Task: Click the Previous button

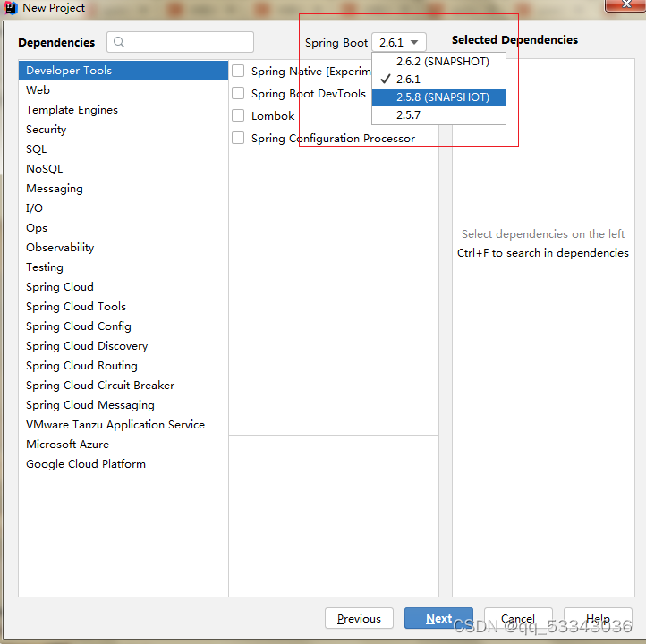Action: point(359,618)
